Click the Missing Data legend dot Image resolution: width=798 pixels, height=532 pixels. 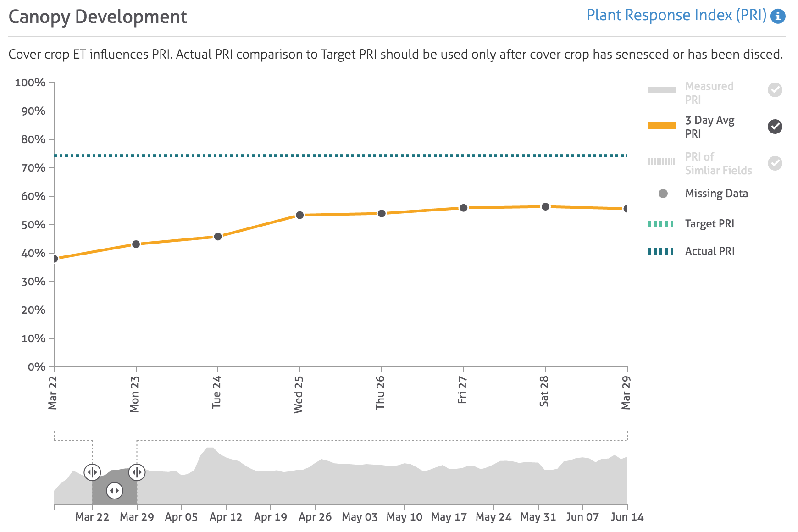(x=663, y=194)
